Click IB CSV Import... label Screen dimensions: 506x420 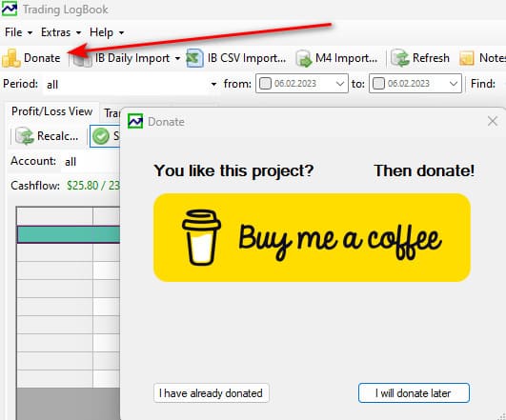point(247,58)
